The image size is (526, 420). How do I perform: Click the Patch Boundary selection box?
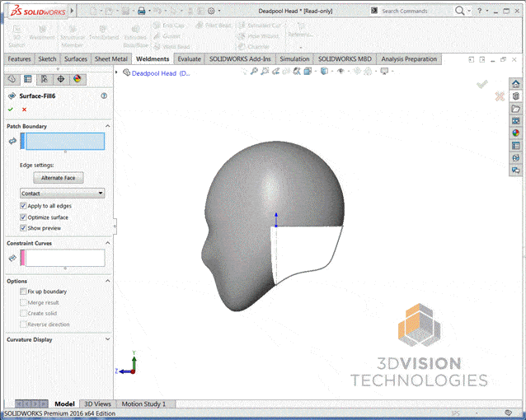point(65,141)
